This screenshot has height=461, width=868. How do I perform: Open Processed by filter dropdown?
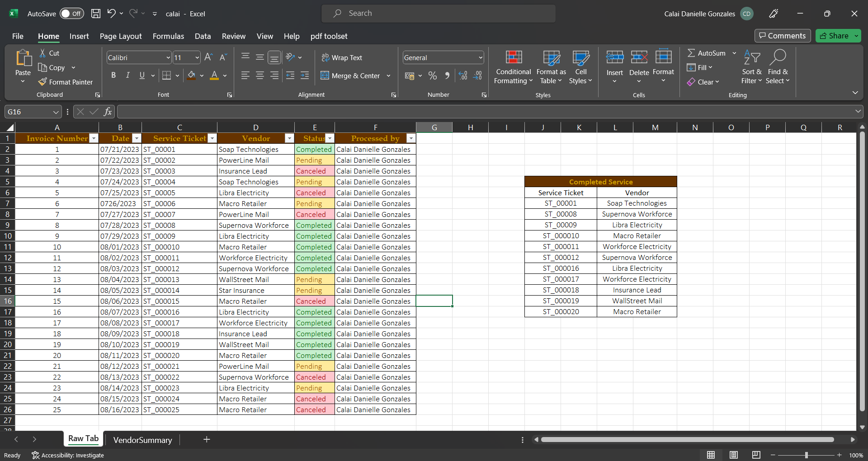[411, 138]
